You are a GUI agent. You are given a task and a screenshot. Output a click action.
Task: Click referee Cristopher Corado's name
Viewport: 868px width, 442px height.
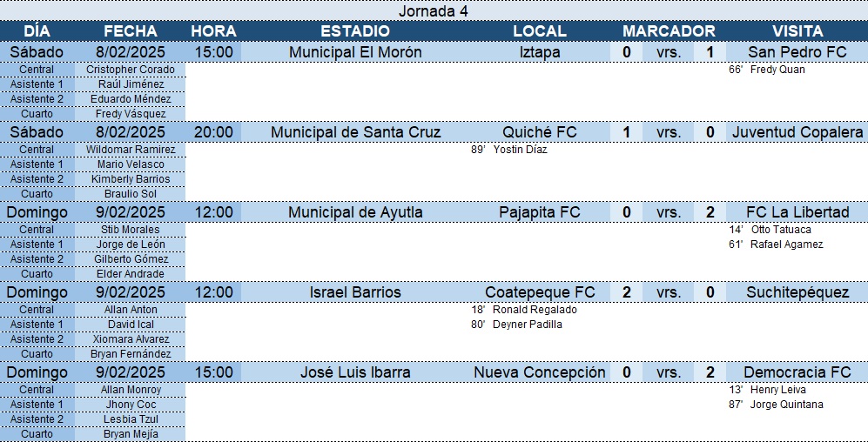pos(131,70)
